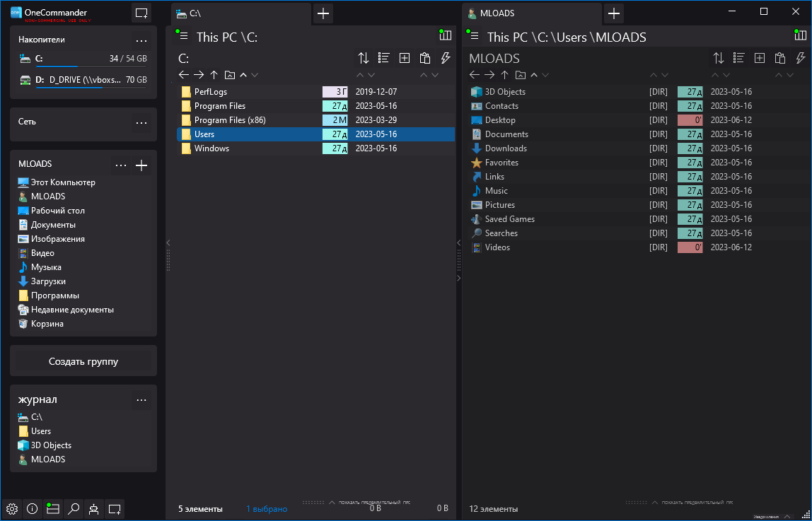Click the '1 выбрано' selection link
Viewport: 812px width, 521px height.
tap(267, 508)
